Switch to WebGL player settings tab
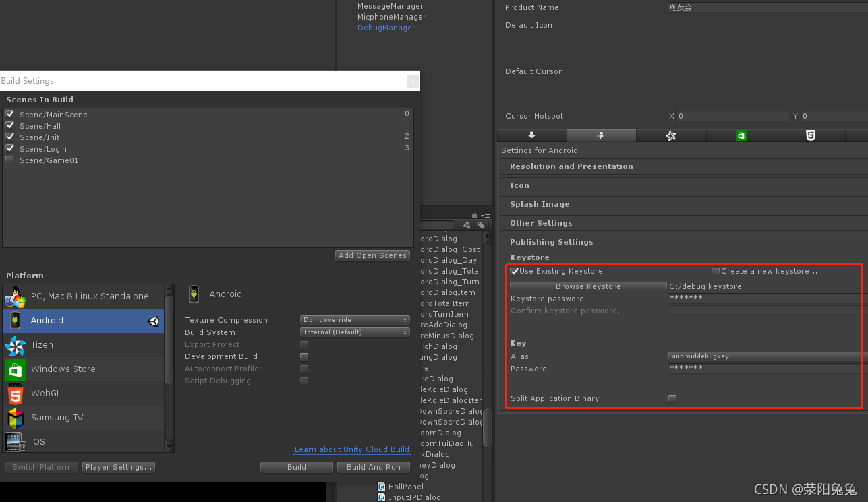This screenshot has width=868, height=502. click(811, 135)
